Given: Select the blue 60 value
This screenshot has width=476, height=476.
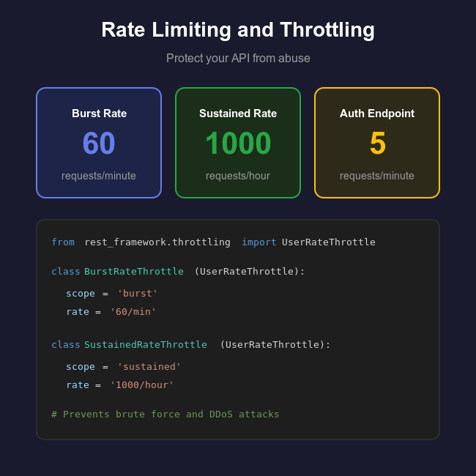Looking at the screenshot, I should pyautogui.click(x=99, y=144).
